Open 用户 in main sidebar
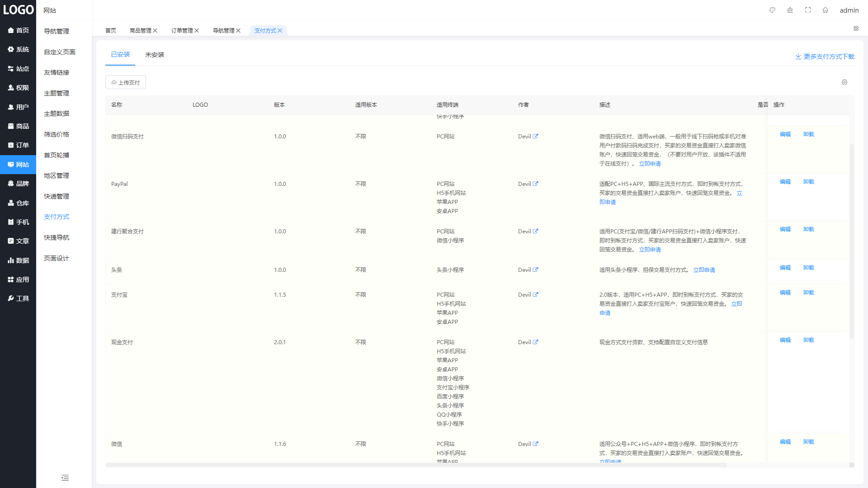Image resolution: width=868 pixels, height=488 pixels. tap(18, 107)
